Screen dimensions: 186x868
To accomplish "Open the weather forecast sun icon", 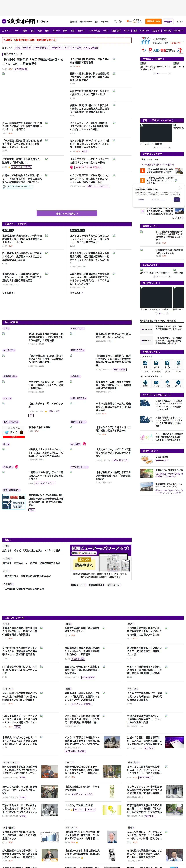I will (x=129, y=21).
